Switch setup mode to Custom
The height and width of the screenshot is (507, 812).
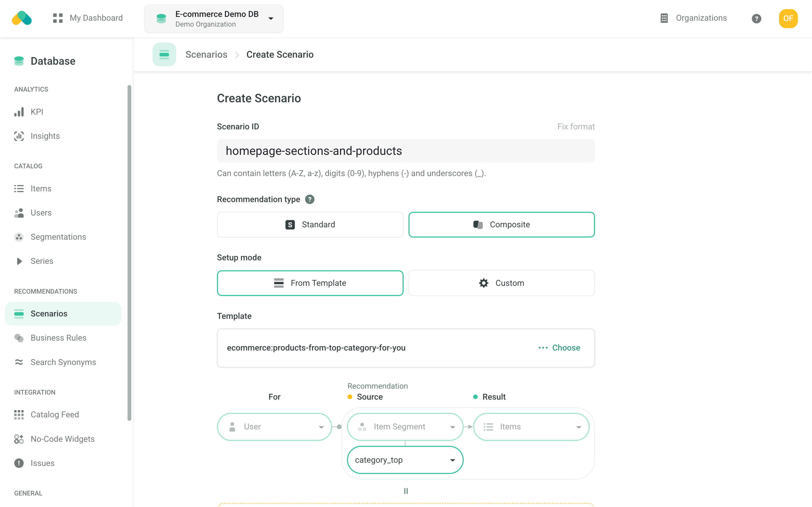[x=501, y=283]
